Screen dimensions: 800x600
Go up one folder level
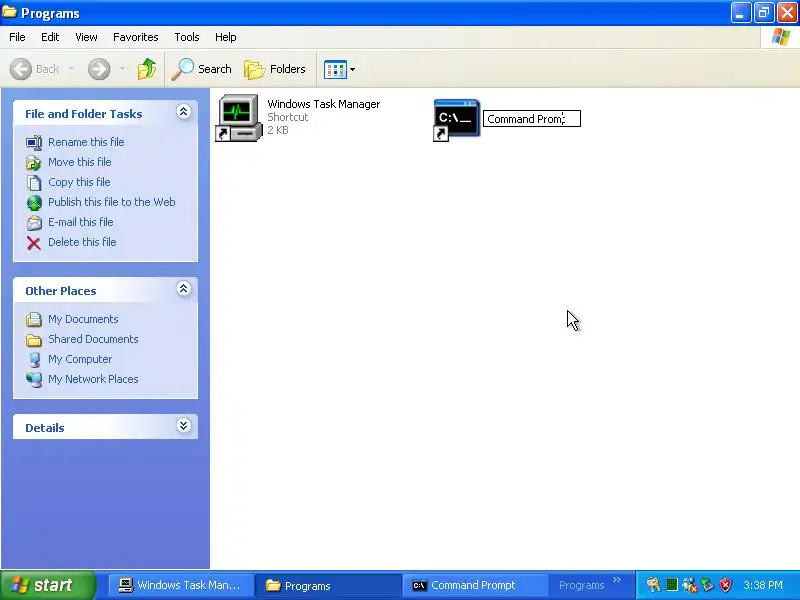coord(147,69)
